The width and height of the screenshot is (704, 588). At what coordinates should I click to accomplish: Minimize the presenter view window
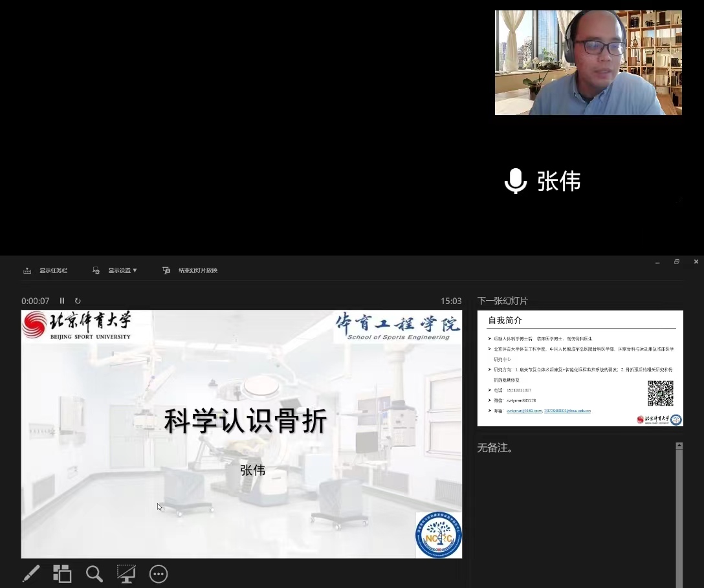[x=657, y=262]
